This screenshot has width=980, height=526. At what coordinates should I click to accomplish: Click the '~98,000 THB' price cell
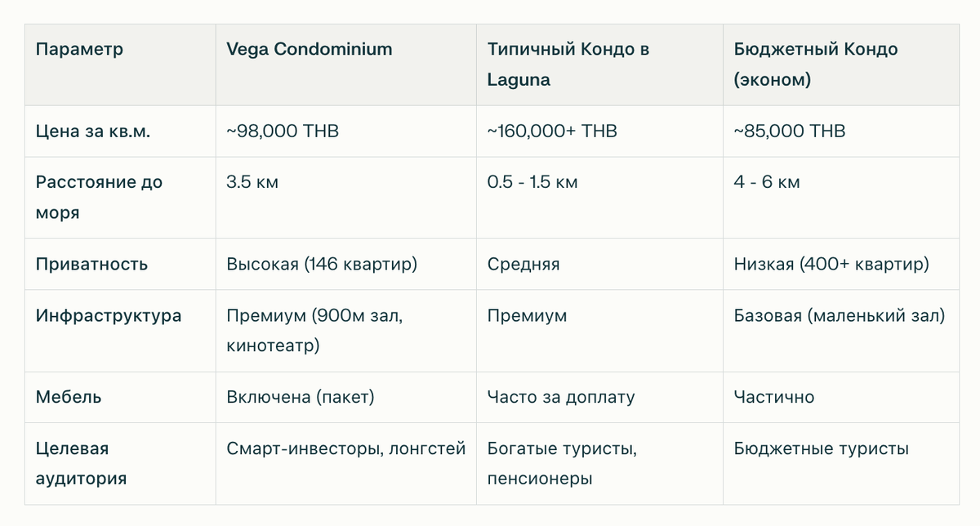283,131
